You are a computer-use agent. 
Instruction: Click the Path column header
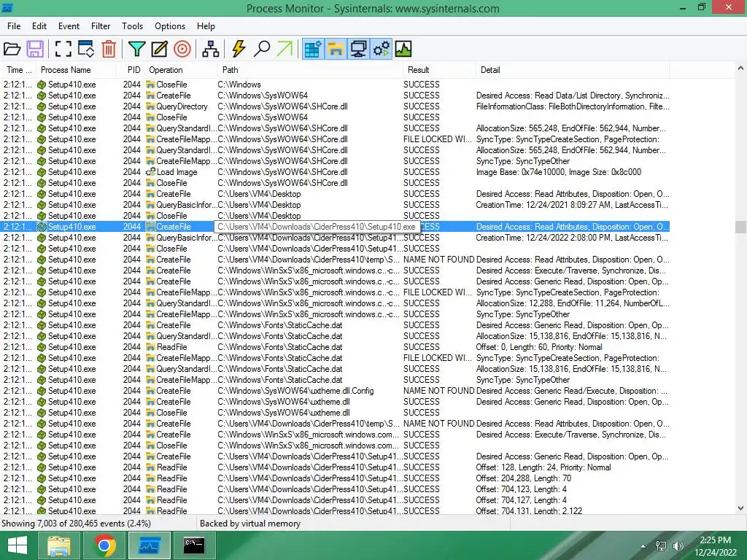[x=310, y=70]
